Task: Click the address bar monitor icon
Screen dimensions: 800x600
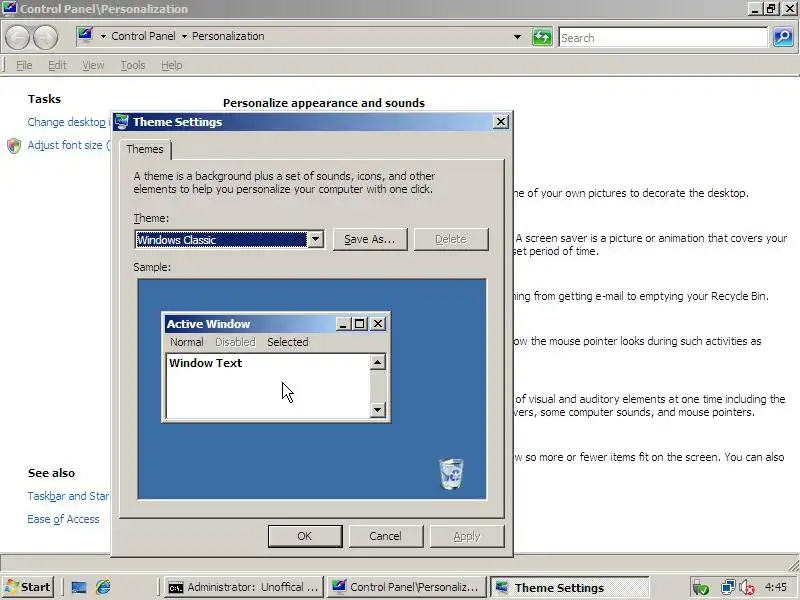Action: (85, 36)
